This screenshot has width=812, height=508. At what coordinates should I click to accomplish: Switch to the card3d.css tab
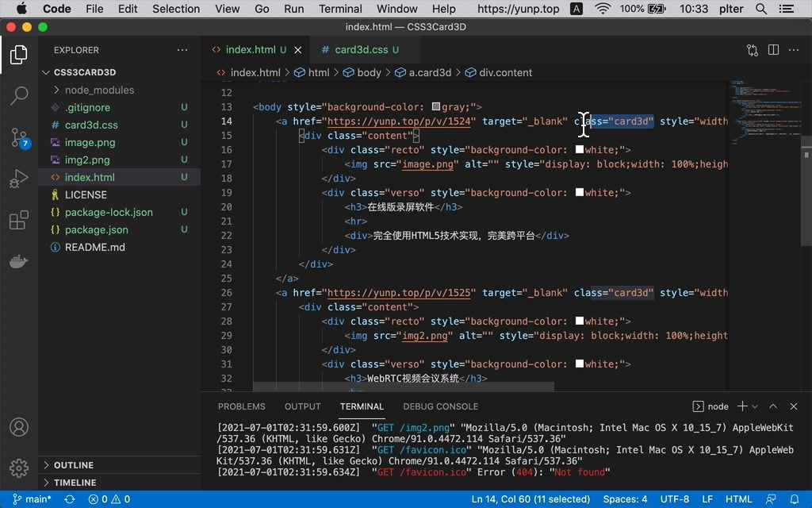point(362,48)
